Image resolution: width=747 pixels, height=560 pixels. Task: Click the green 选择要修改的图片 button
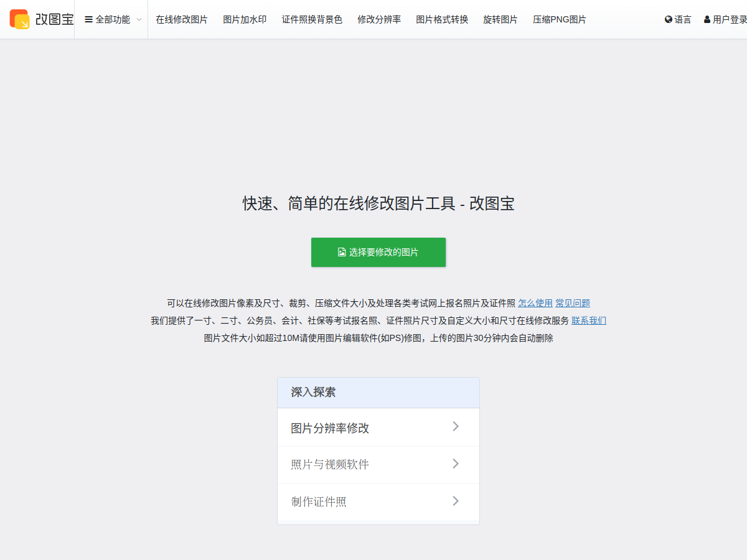(378, 252)
